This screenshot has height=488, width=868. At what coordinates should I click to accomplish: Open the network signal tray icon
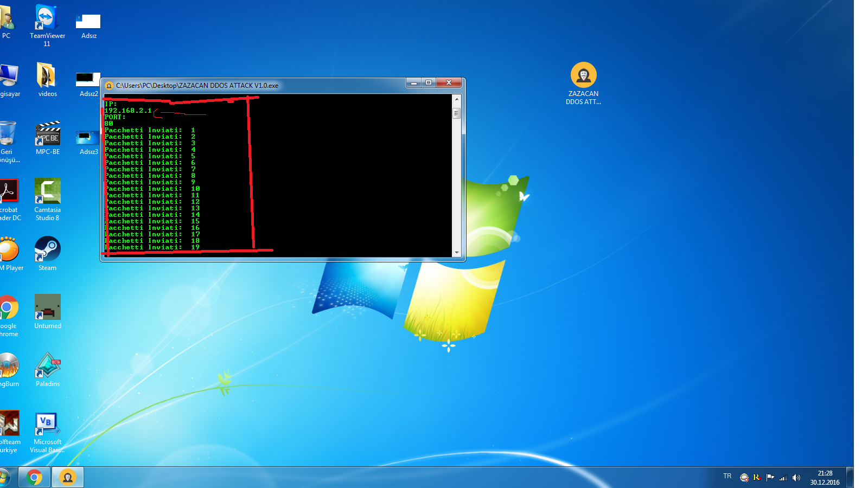click(x=783, y=478)
